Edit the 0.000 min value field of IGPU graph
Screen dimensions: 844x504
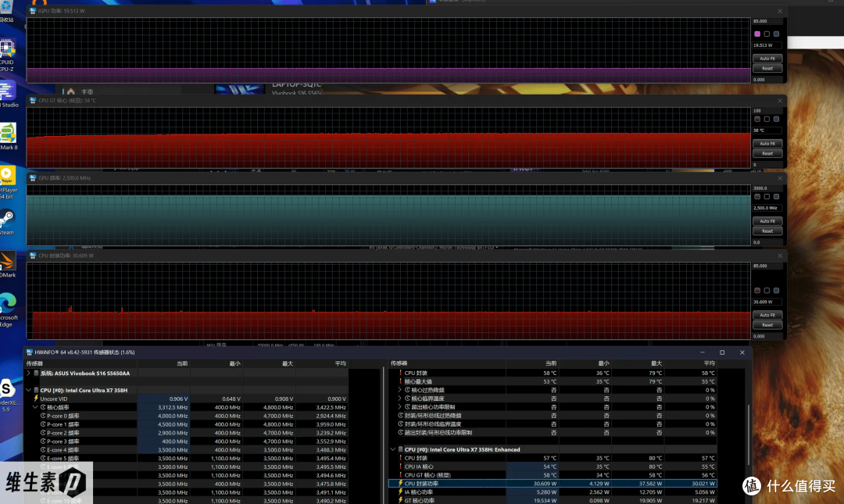767,80
